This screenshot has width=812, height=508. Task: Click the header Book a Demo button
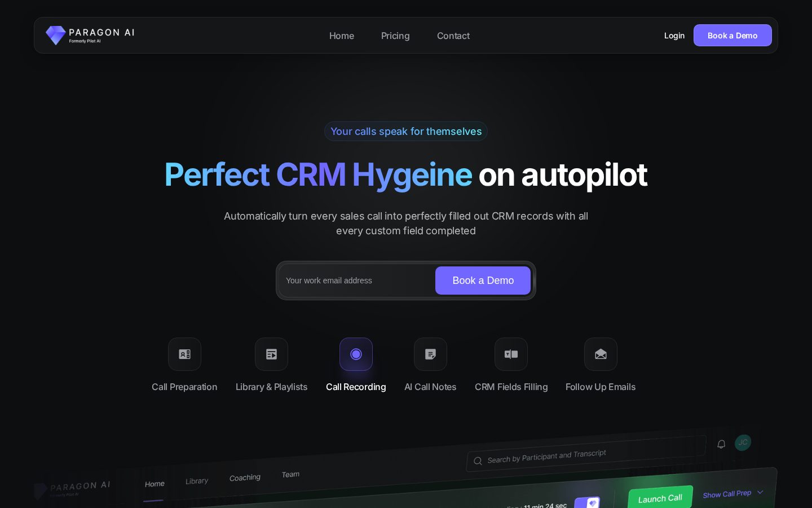coord(732,36)
